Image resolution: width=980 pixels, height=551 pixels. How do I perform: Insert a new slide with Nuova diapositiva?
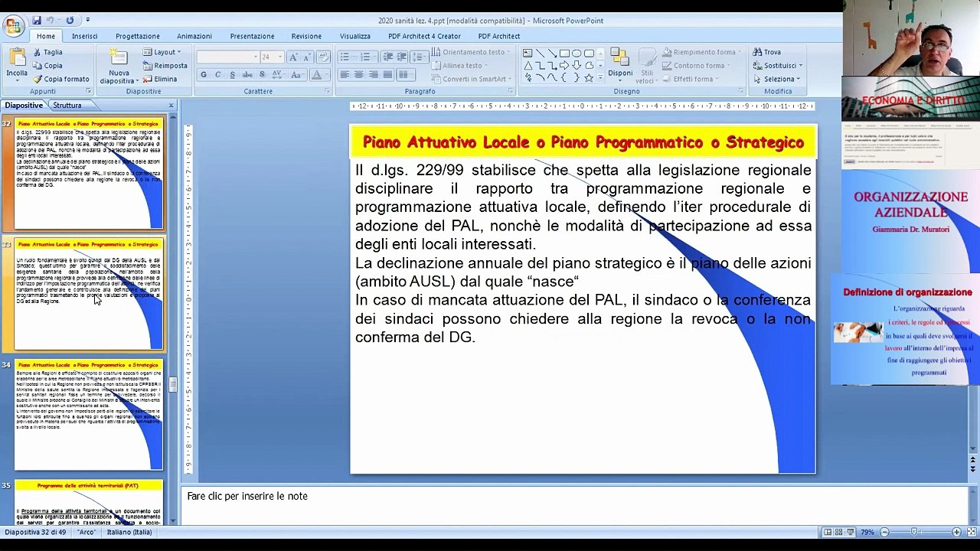[x=118, y=67]
